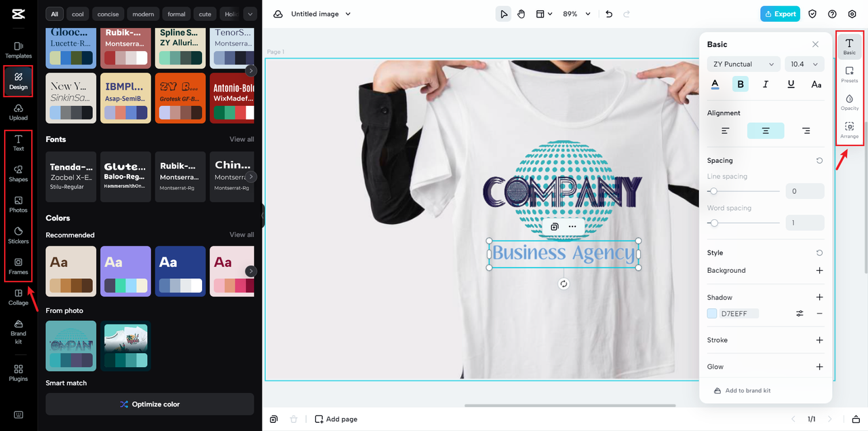Select the cool filter tag
The height and width of the screenshot is (431, 868).
click(78, 14)
